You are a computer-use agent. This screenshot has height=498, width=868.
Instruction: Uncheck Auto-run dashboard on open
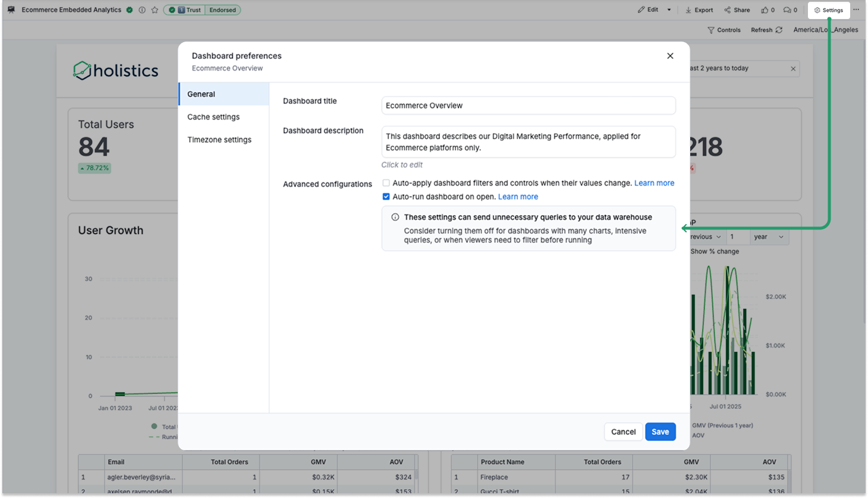pyautogui.click(x=386, y=196)
